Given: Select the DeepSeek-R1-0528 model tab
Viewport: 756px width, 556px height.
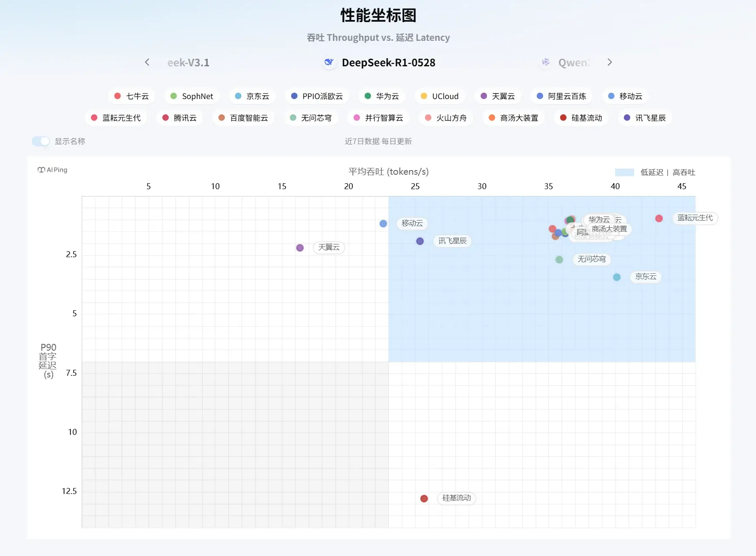Looking at the screenshot, I should (388, 62).
